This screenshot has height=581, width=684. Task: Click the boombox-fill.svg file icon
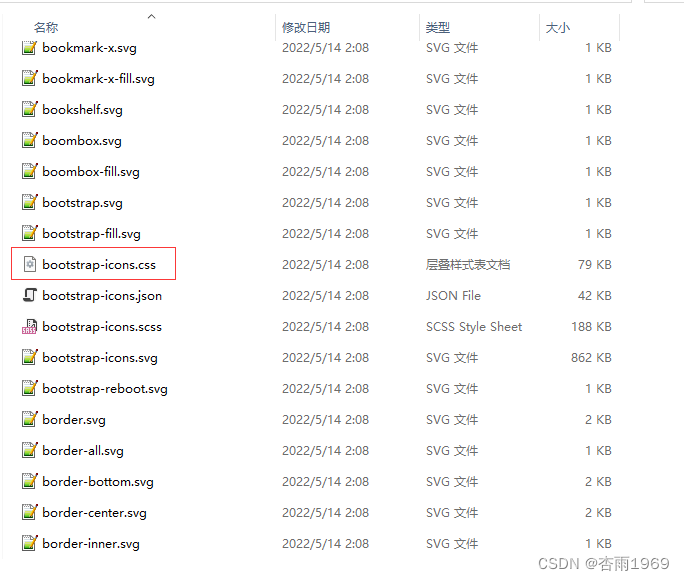[x=30, y=171]
